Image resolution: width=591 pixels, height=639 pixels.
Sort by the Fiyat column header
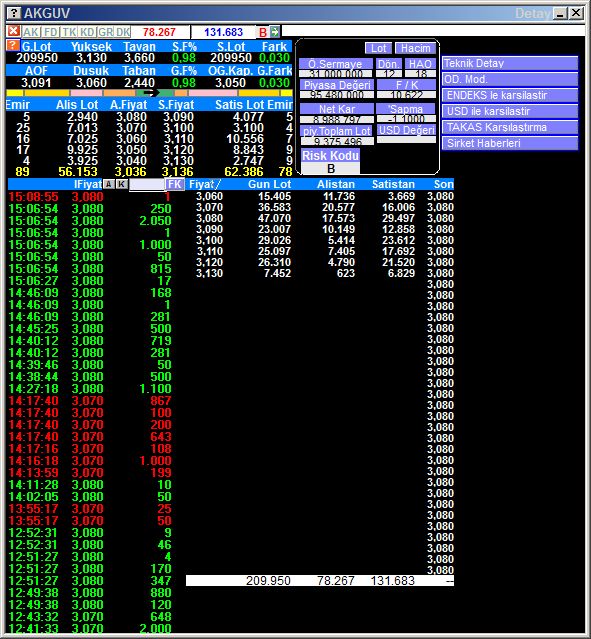[x=205, y=184]
